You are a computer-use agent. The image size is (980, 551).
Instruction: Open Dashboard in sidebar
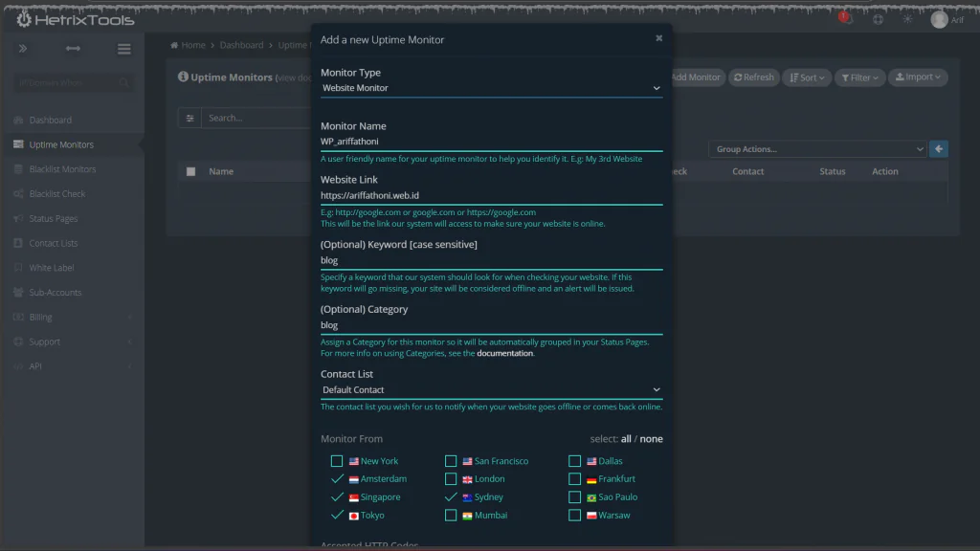tap(50, 120)
